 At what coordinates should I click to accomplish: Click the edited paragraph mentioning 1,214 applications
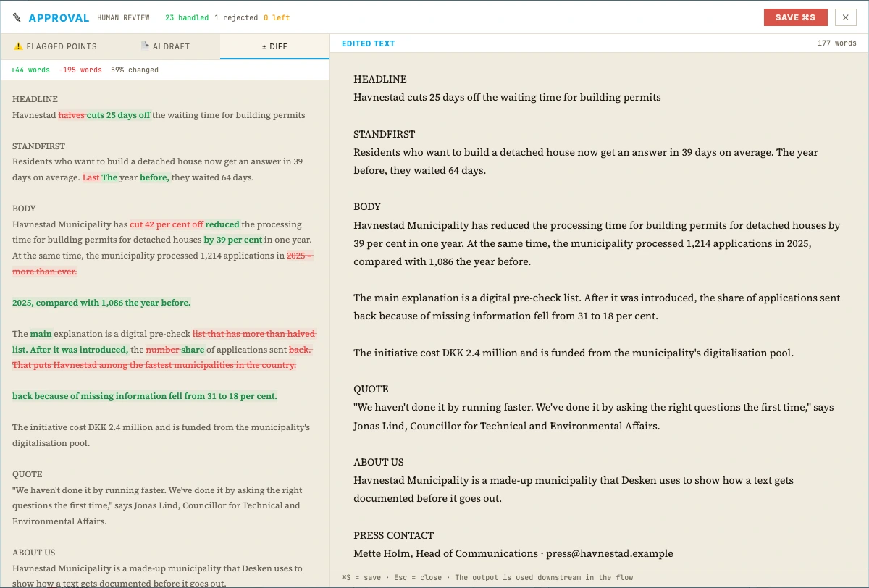coord(597,243)
